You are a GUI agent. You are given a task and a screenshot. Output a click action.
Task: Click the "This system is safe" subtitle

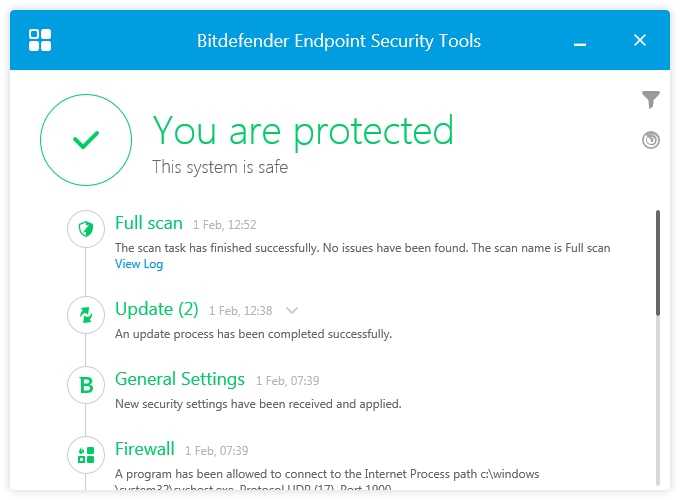[x=220, y=167]
